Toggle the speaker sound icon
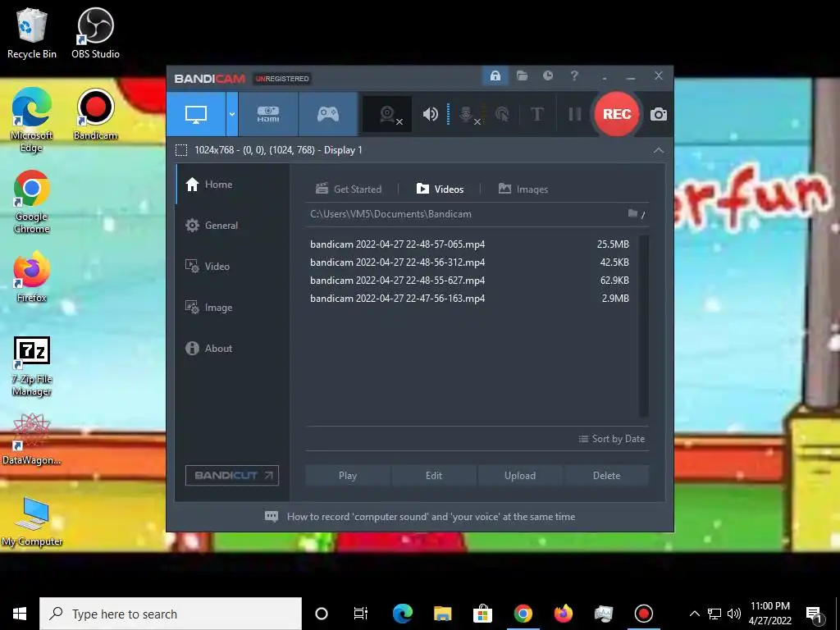The image size is (840, 630). [430, 114]
